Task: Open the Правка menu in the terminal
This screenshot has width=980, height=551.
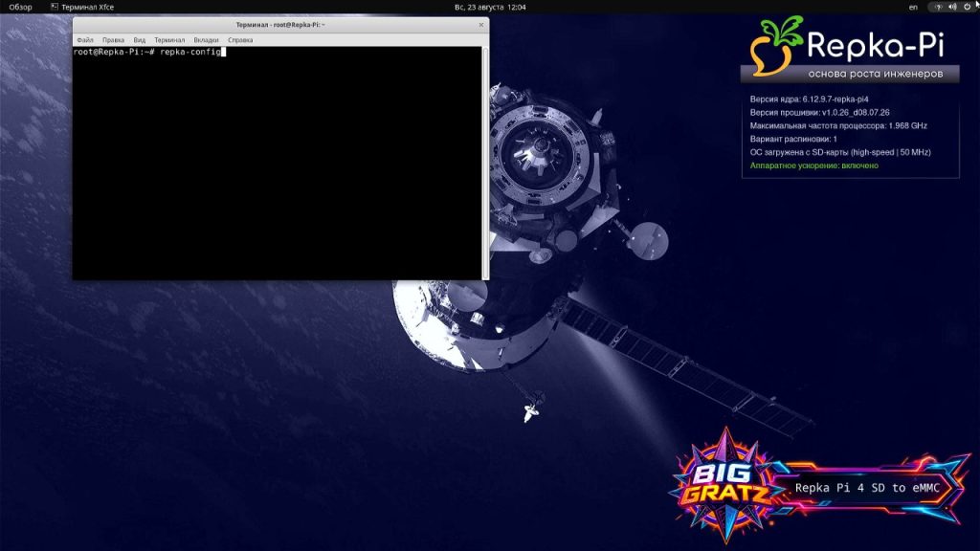Action: pos(113,40)
